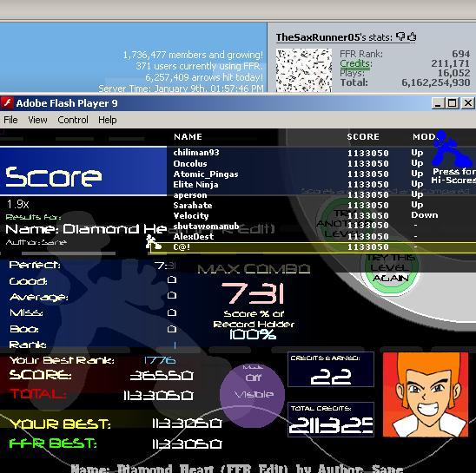Click TheSaxRunner05's noise avatar image
The width and height of the screenshot is (476, 473).
[304, 70]
